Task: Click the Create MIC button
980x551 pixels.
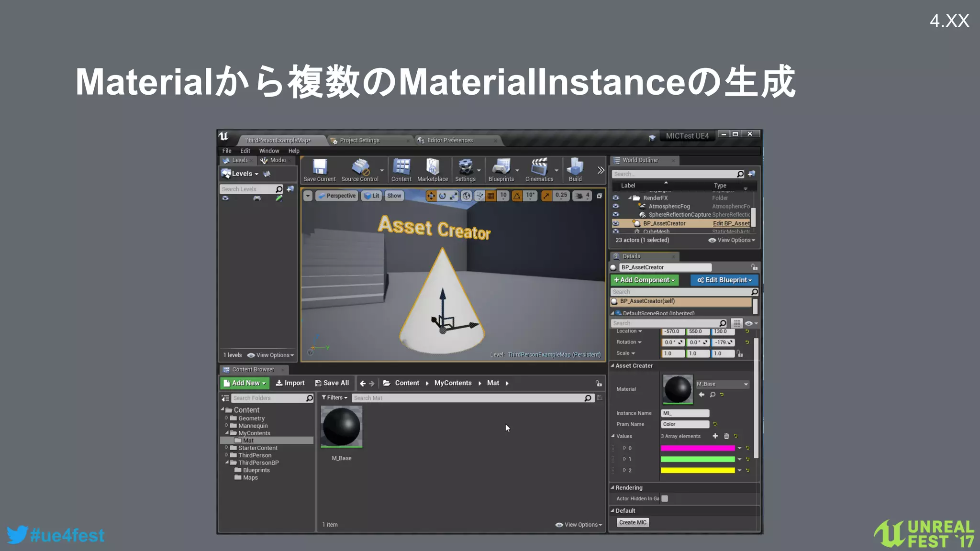Action: (x=633, y=522)
